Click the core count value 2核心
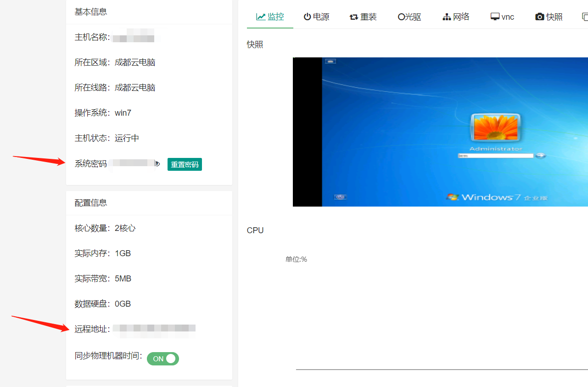This screenshot has width=588, height=387. 125,228
